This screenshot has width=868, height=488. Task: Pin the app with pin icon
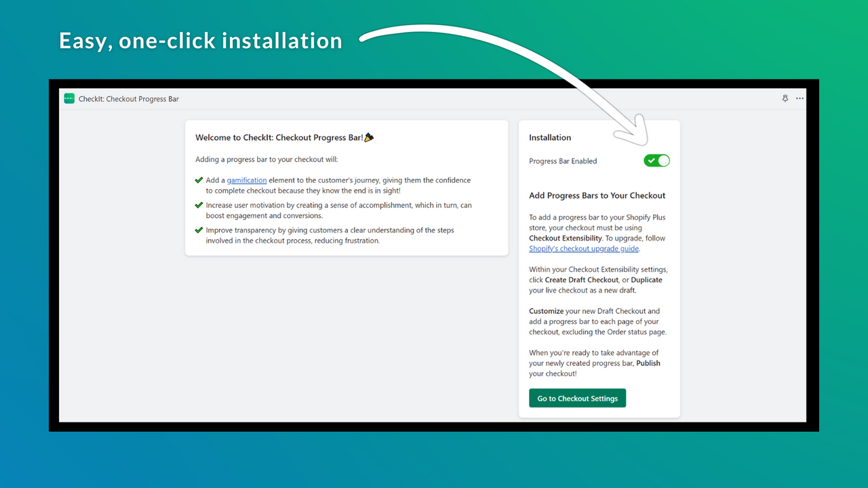[785, 99]
